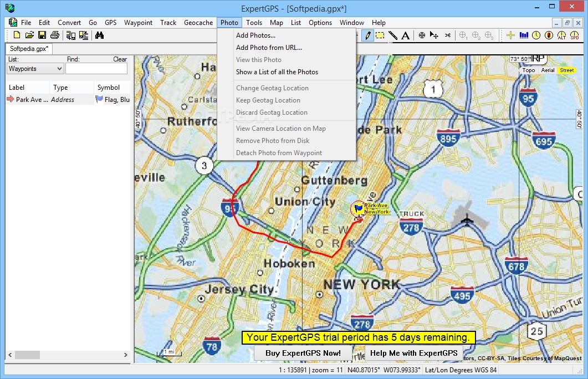Select the yellow dashed rectangle tool
588x379 pixels.
point(380,35)
